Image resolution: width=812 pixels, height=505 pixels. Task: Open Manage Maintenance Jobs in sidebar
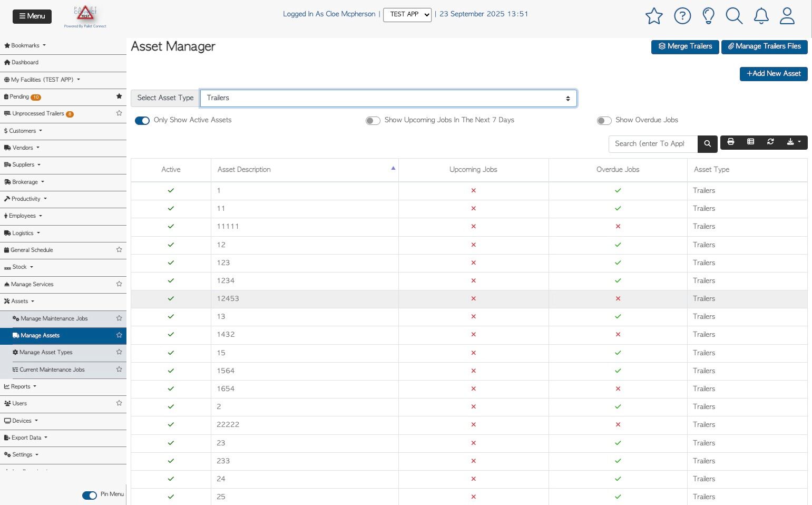point(54,318)
